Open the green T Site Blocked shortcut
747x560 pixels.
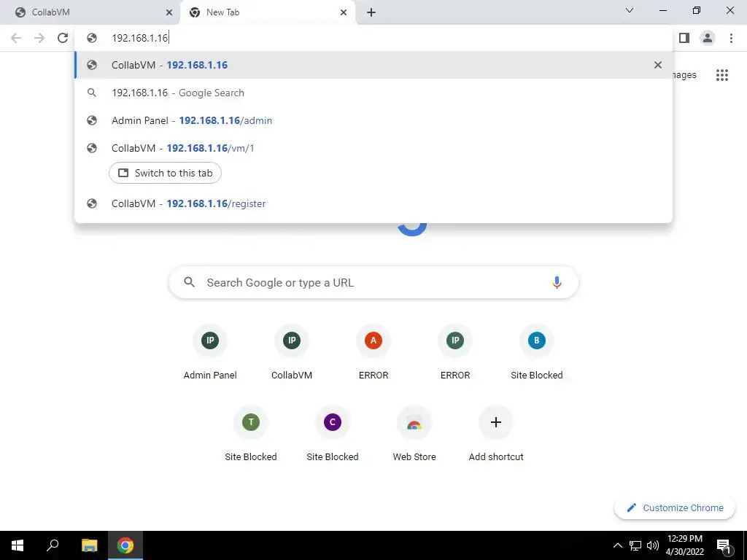pyautogui.click(x=251, y=434)
